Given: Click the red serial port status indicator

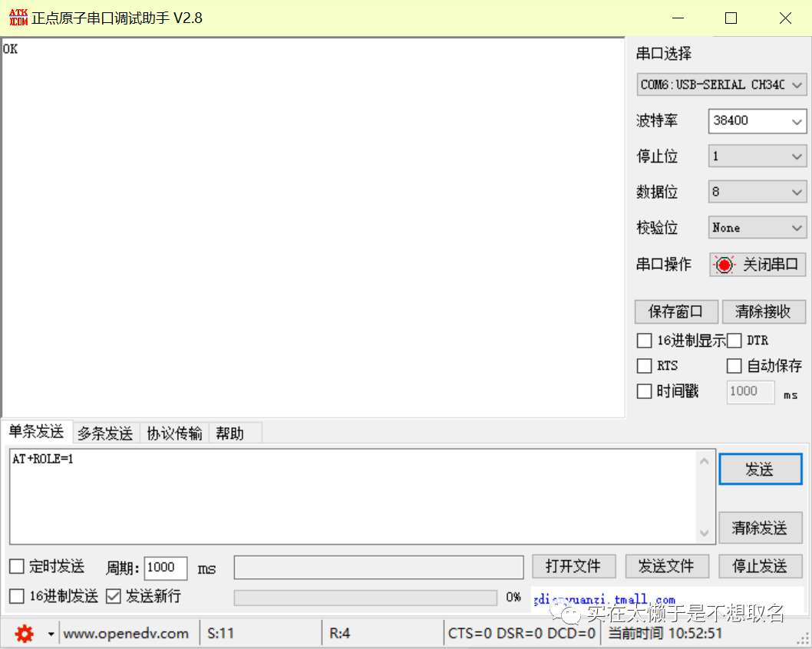Looking at the screenshot, I should (724, 265).
